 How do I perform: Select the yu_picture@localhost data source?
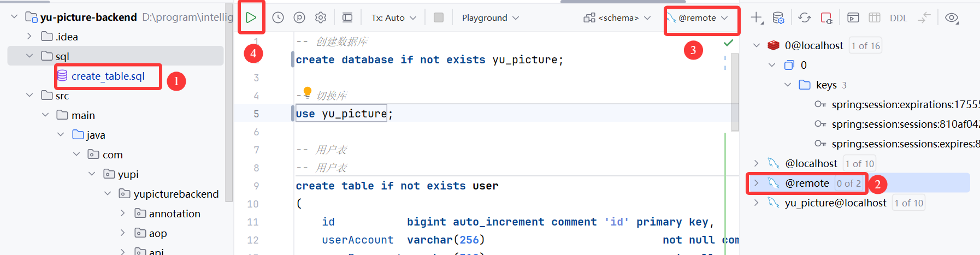pos(835,203)
